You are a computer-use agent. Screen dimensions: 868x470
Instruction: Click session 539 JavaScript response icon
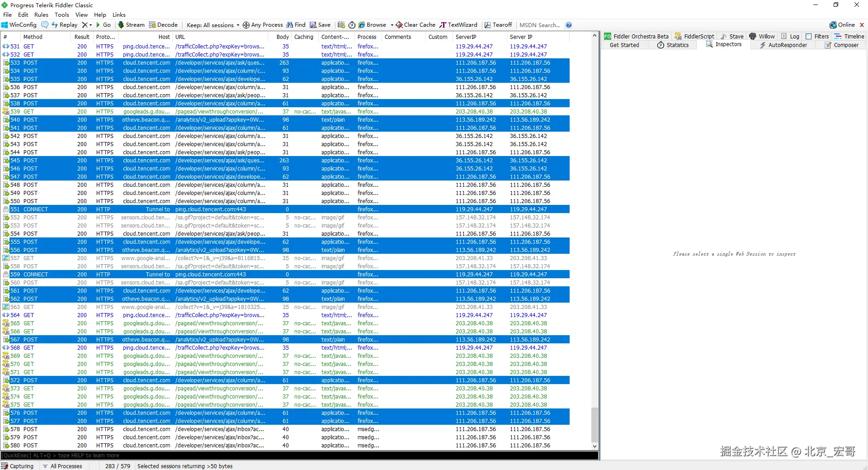click(6, 112)
